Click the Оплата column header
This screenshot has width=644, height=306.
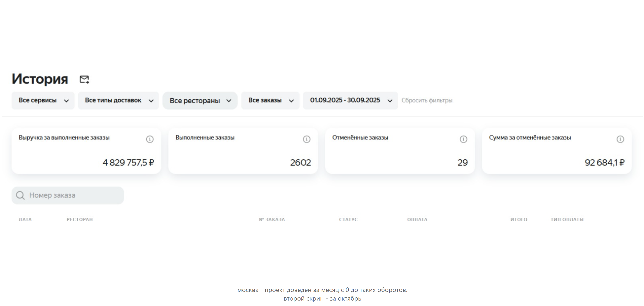417,219
